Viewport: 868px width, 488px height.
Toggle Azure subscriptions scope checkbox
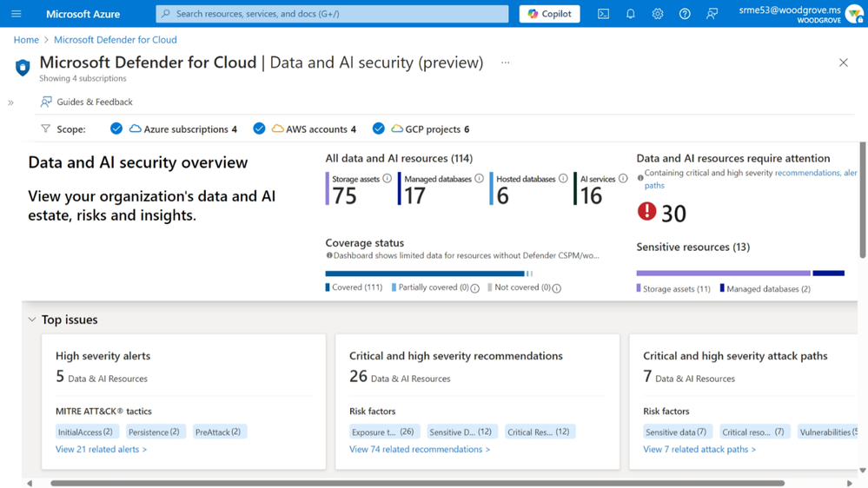116,129
